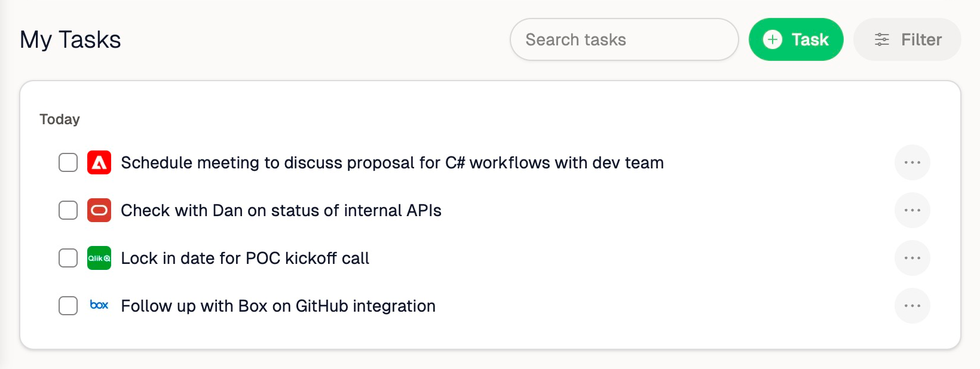Click the red Oracle logo icon
Viewport: 980px width, 369px height.
click(99, 210)
